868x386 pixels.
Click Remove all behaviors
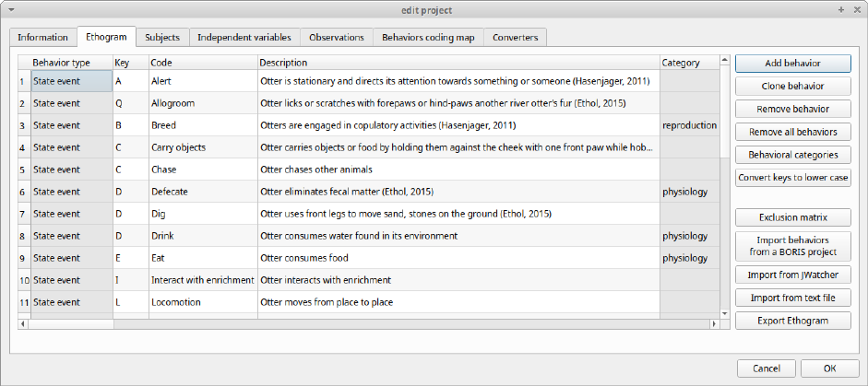793,132
